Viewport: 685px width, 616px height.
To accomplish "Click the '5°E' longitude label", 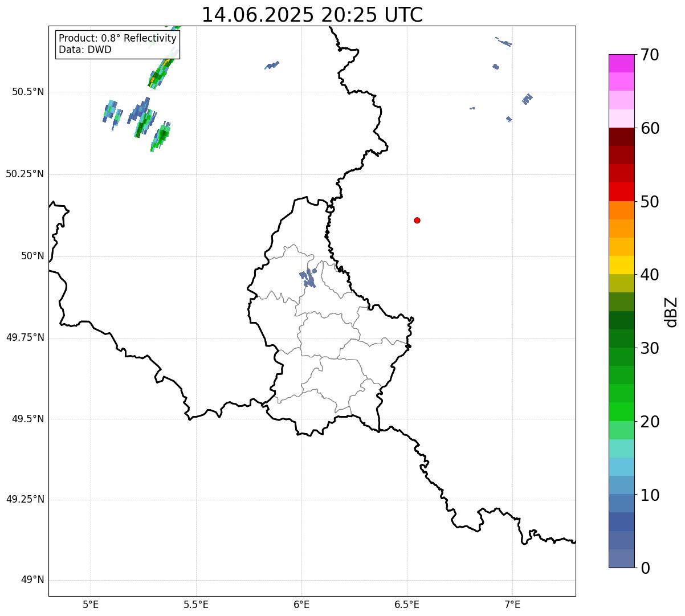I will click(91, 604).
